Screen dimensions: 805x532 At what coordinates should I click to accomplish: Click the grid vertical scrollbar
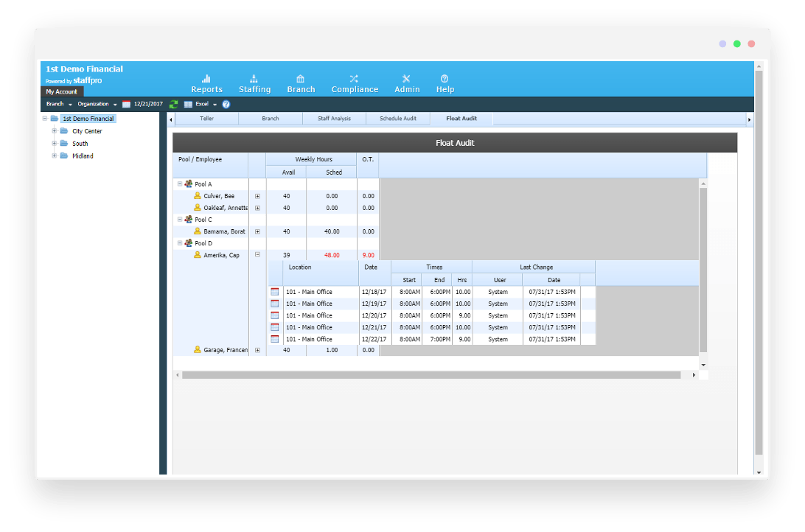coord(703,270)
